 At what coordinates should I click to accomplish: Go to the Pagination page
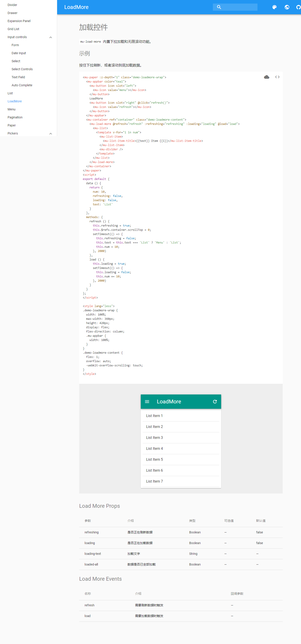pos(15,117)
